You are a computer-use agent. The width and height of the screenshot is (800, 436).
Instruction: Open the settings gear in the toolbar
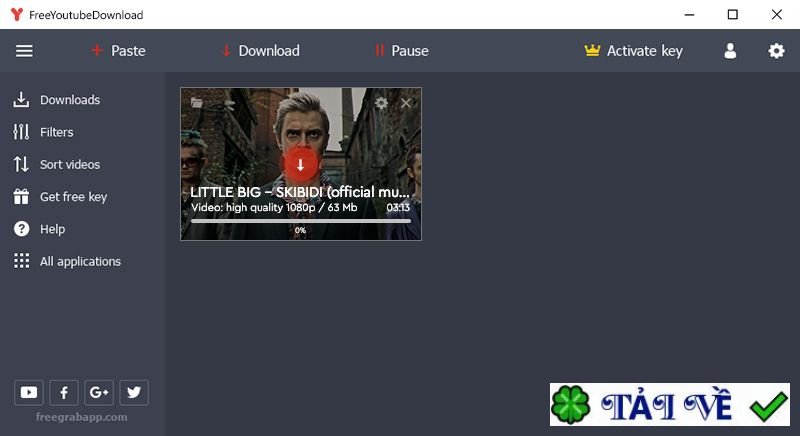(776, 50)
